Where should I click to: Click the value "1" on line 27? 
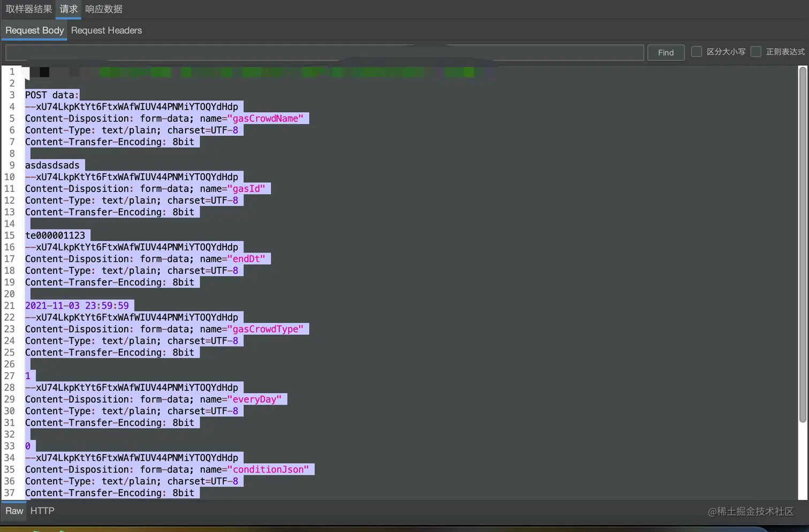tap(28, 376)
